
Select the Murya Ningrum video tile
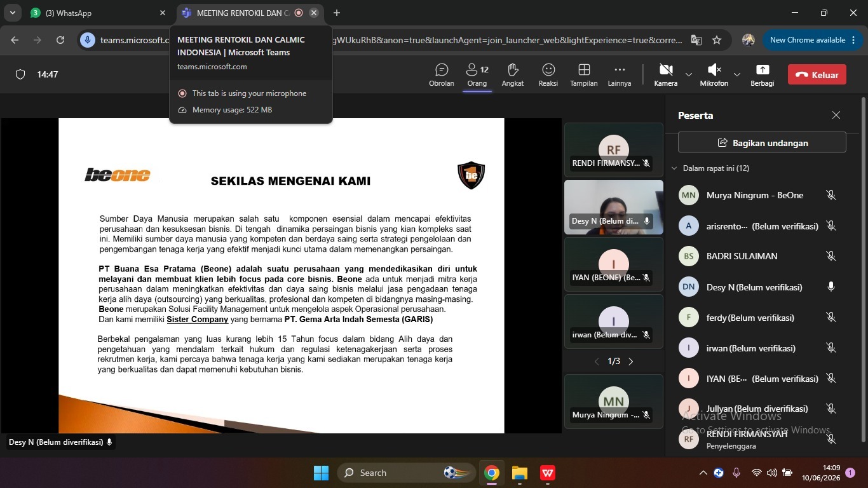[x=614, y=401]
